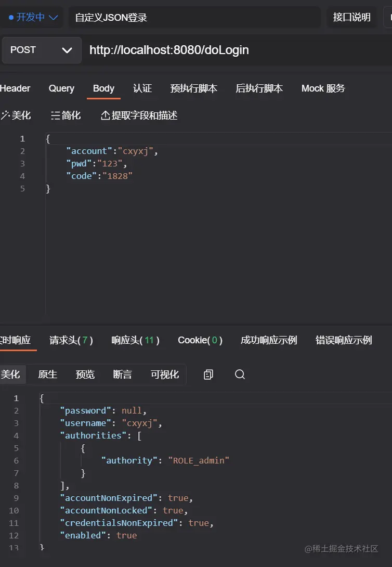Screen dimensions: 392x567
Task: Switch response view to 预览
Action: (x=85, y=374)
